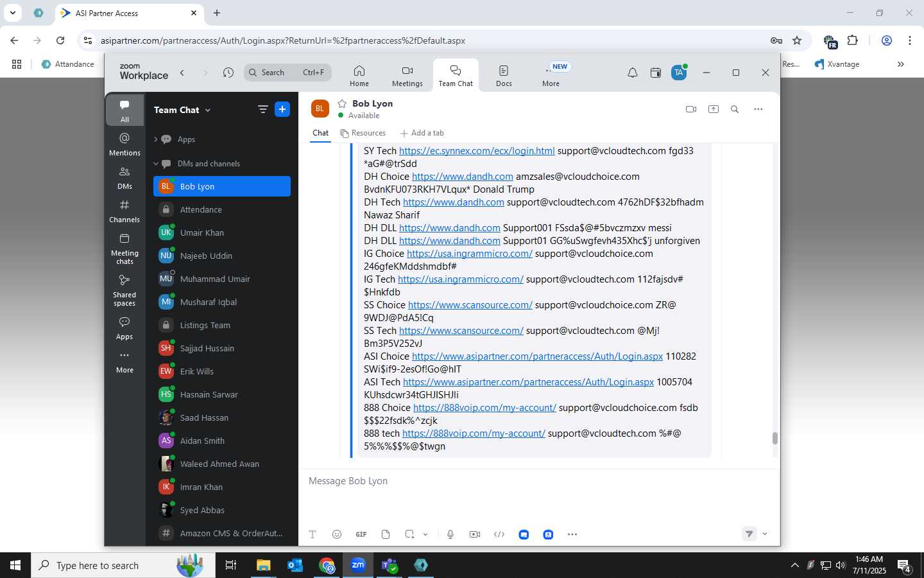Open Shared spaces in sidebar
This screenshot has height=578, width=924.
tap(124, 290)
